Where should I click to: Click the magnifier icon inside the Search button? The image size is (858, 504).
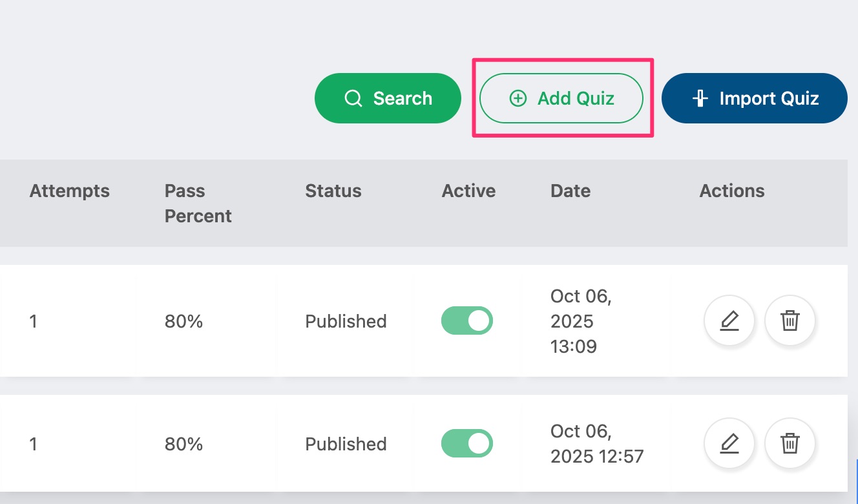coord(353,98)
